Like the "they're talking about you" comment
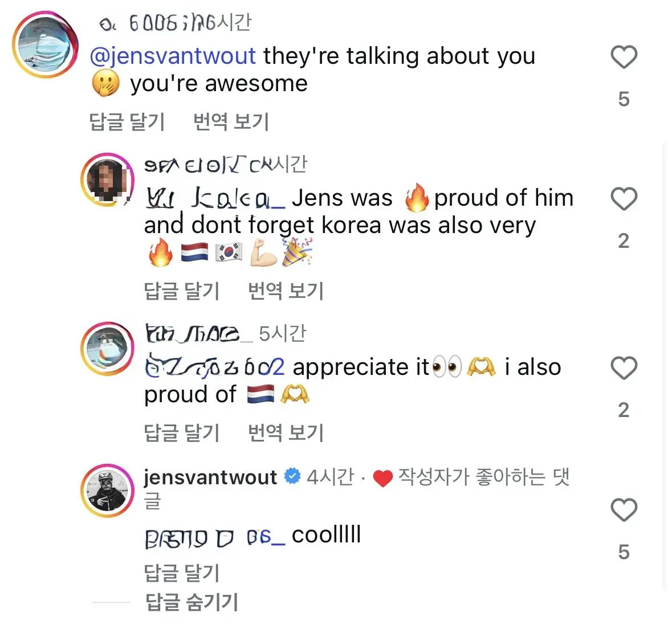This screenshot has height=633, width=672. (624, 58)
